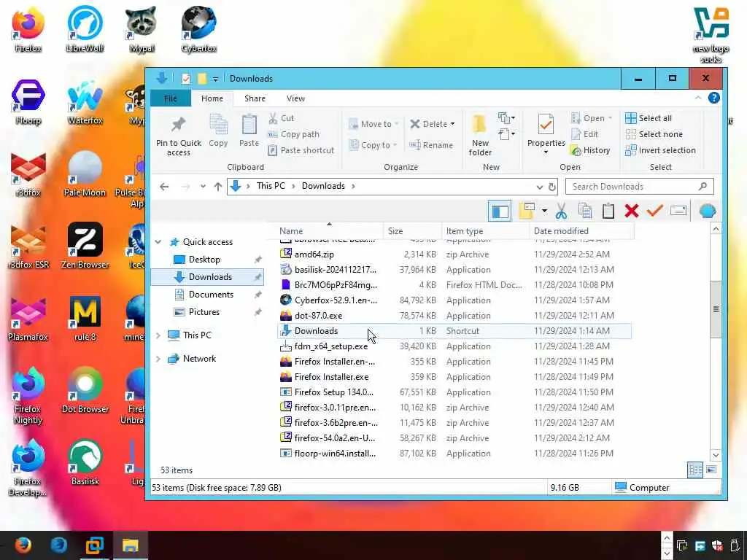
Task: Click the red X Delete toolbar icon
Action: [x=631, y=211]
